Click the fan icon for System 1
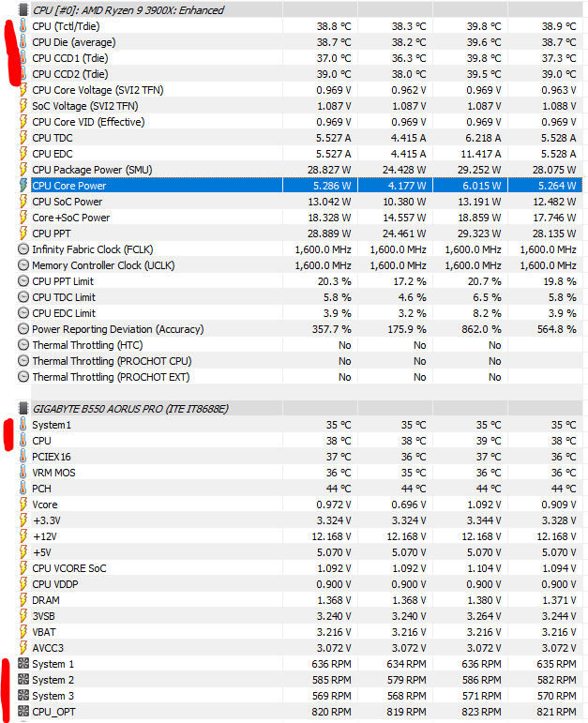 23,664
